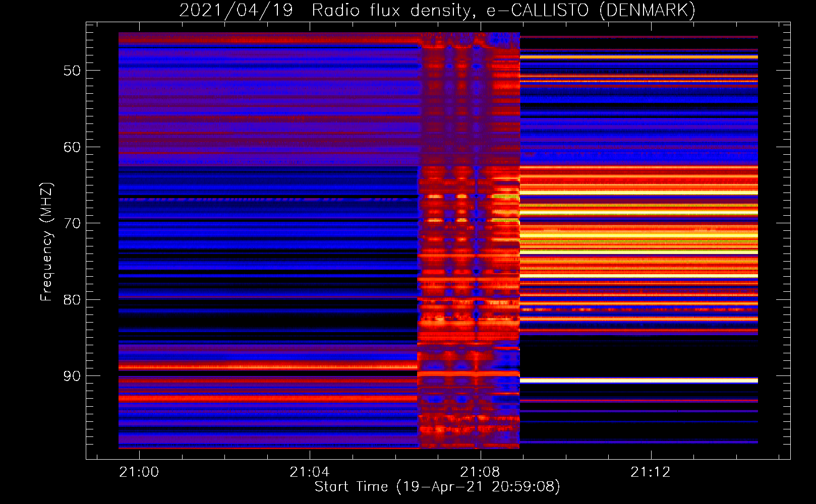Click the bright white band near 90 MHz after 21:09
The height and width of the screenshot is (504, 816).
[639, 381]
